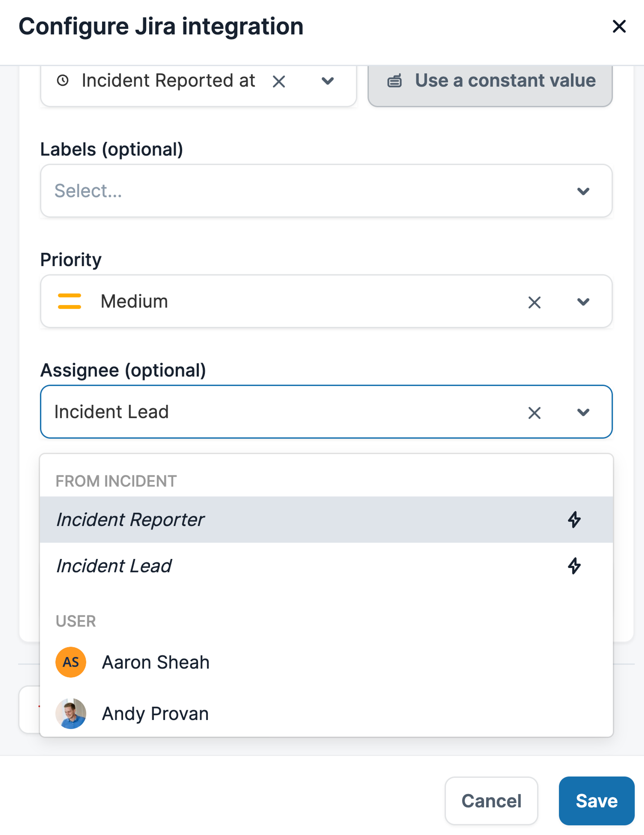
Task: Click the clock icon beside Incident Reported at
Action: 63,81
